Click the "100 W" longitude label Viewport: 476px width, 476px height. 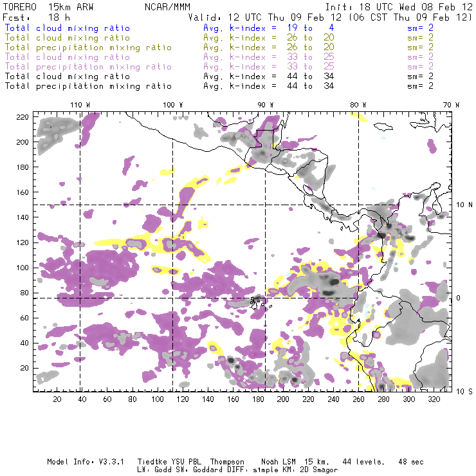[x=173, y=105]
